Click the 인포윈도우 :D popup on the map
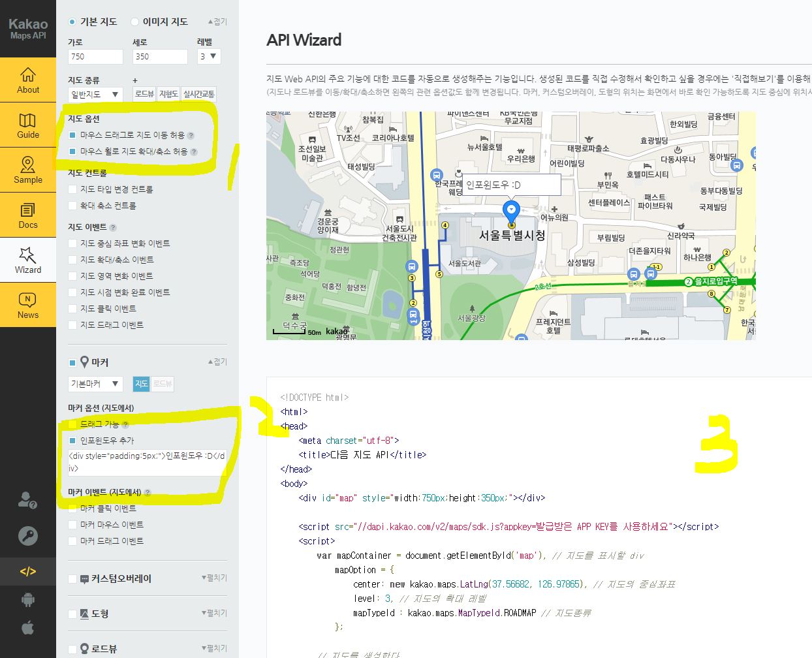This screenshot has height=658, width=812. click(511, 185)
